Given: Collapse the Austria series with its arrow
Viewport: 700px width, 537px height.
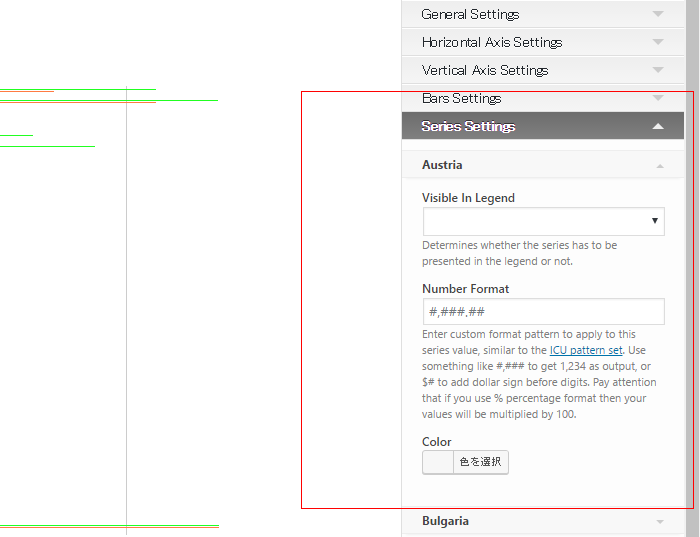Looking at the screenshot, I should [660, 166].
